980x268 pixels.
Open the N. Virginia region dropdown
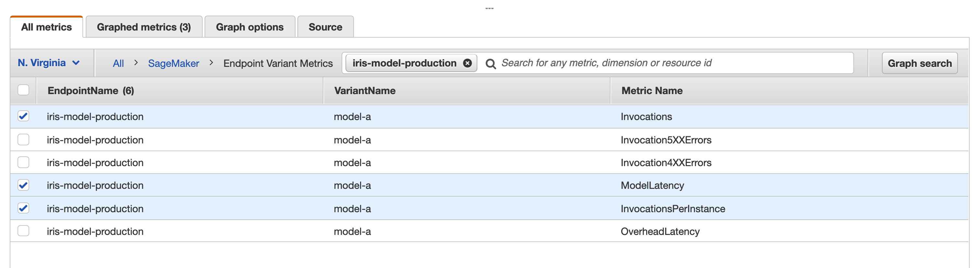click(49, 63)
